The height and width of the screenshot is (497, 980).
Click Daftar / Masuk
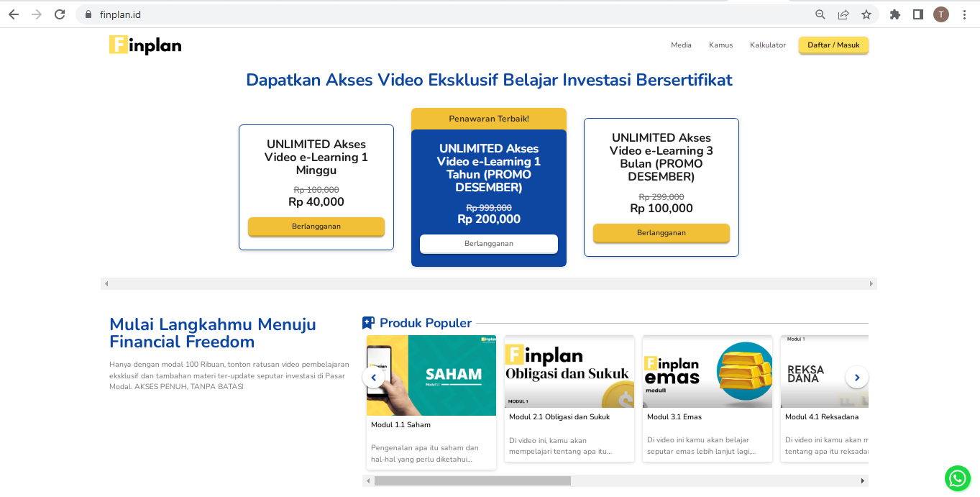point(833,44)
